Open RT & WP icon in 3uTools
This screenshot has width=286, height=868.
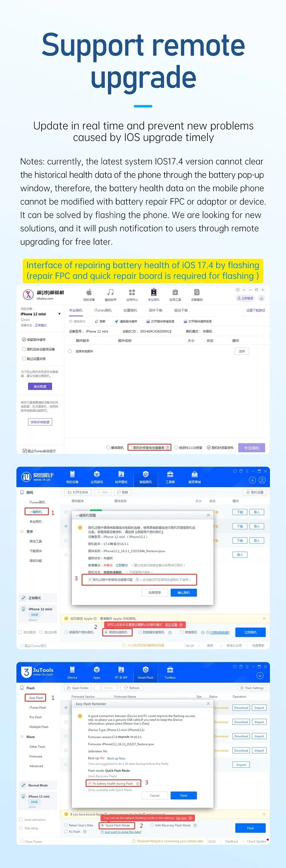click(x=121, y=672)
